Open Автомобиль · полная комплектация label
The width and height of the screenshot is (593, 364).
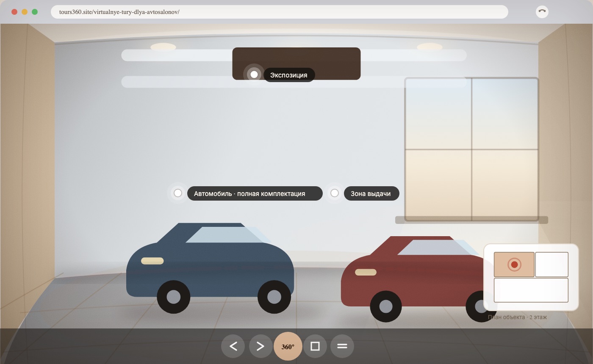[x=255, y=193]
